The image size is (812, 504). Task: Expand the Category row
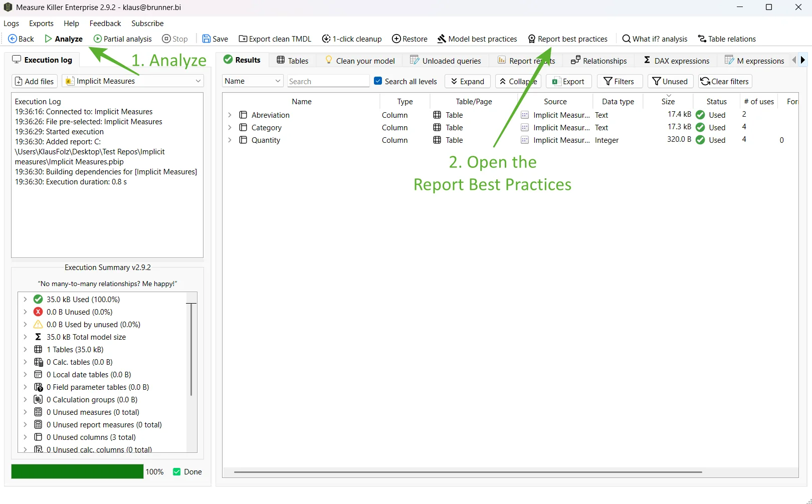pyautogui.click(x=230, y=127)
